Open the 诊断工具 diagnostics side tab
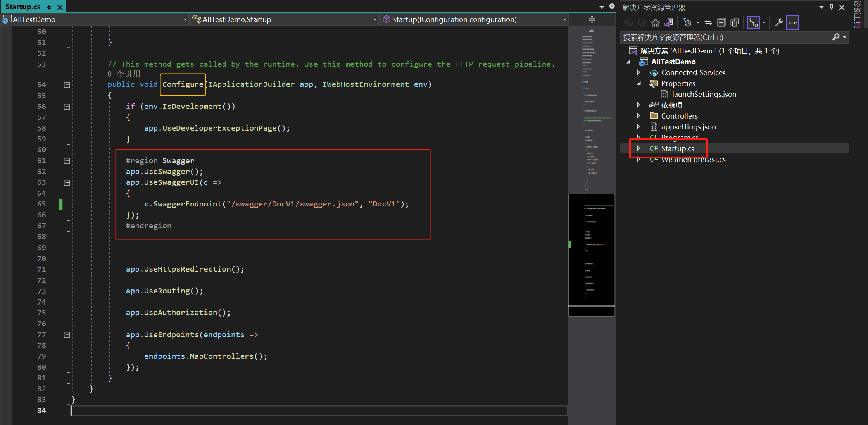Screen dimensions: 868x425 pyautogui.click(x=858, y=15)
